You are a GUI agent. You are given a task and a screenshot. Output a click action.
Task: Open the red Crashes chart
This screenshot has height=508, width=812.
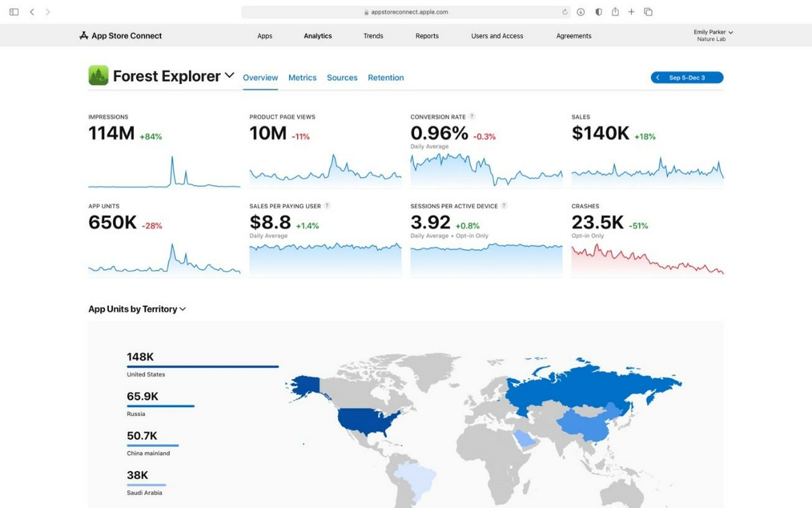pos(648,259)
